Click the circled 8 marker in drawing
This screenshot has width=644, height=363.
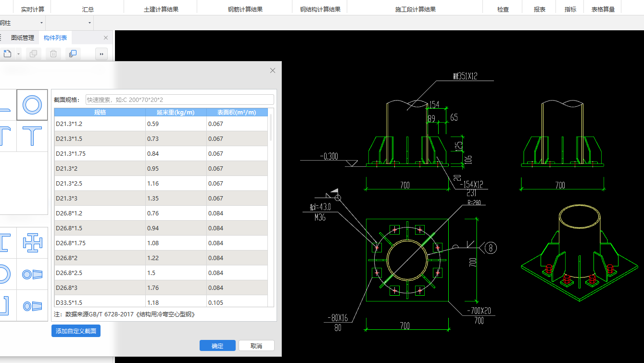click(490, 248)
